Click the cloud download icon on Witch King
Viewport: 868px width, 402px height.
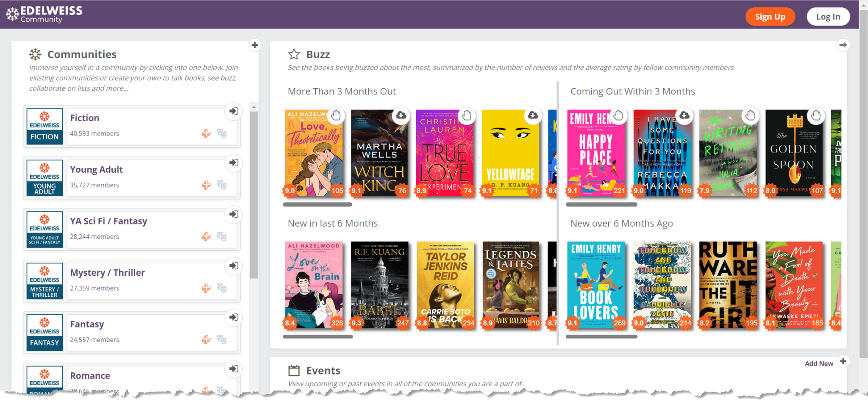[x=401, y=115]
